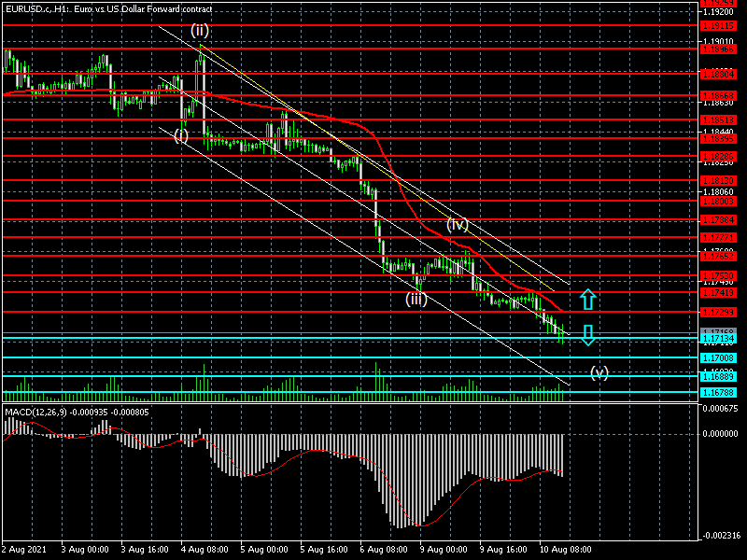Click the 1.19200 price axis value
This screenshot has width=747, height=560.
[x=719, y=12]
